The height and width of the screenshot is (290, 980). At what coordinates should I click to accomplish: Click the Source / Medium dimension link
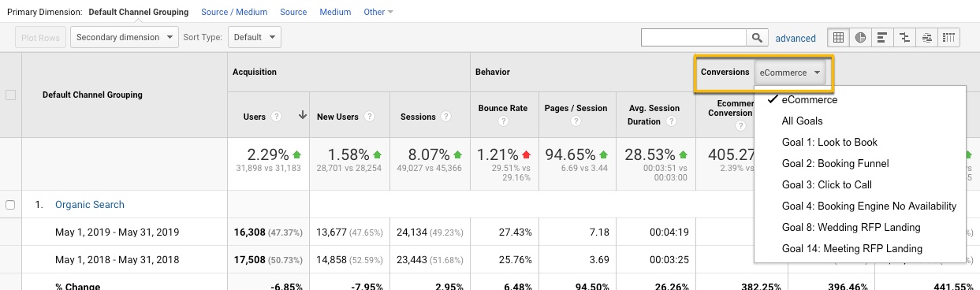click(234, 13)
